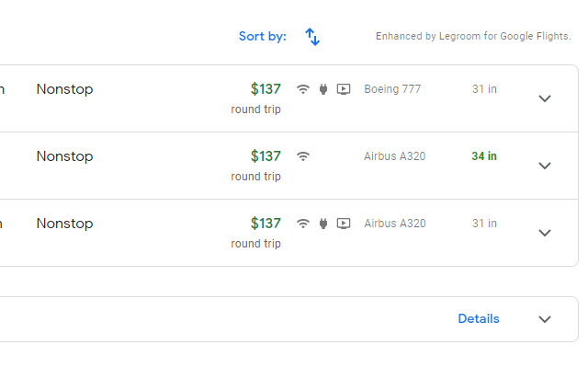Expand the third Airbus A320 flight row

click(545, 233)
